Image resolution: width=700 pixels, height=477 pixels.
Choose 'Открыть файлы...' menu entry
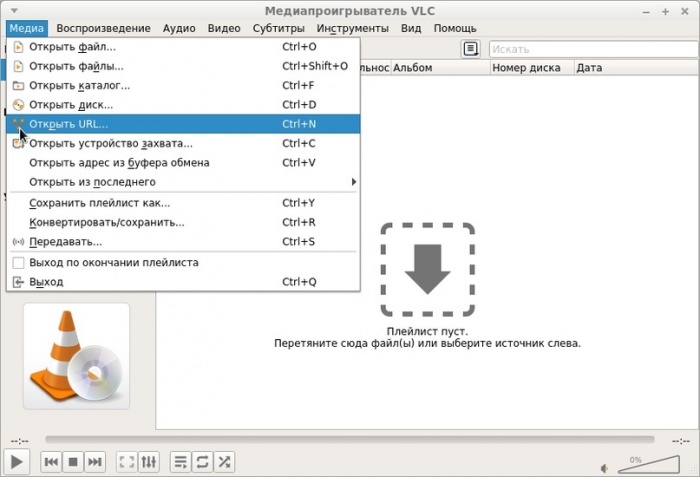pyautogui.click(x=183, y=66)
